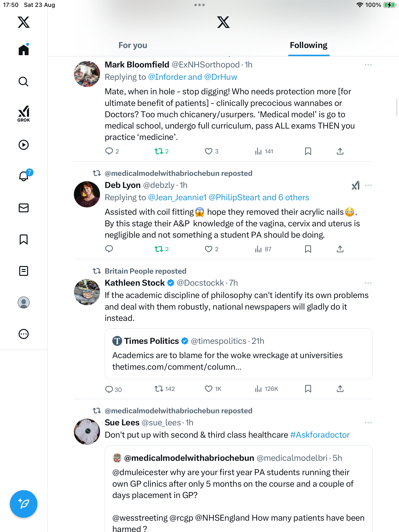The image size is (399, 532).
Task: Open more options on Kathleen Stock's post
Action: click(x=368, y=283)
